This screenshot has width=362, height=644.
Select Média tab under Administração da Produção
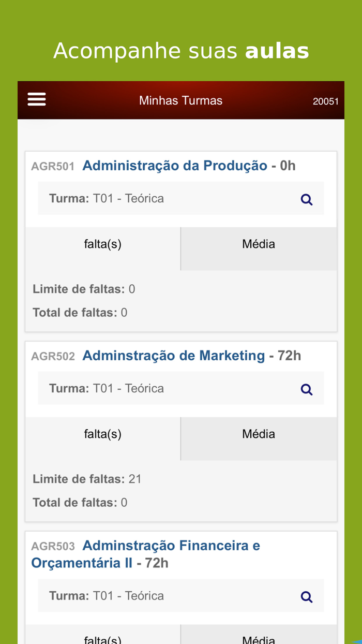[x=259, y=244]
